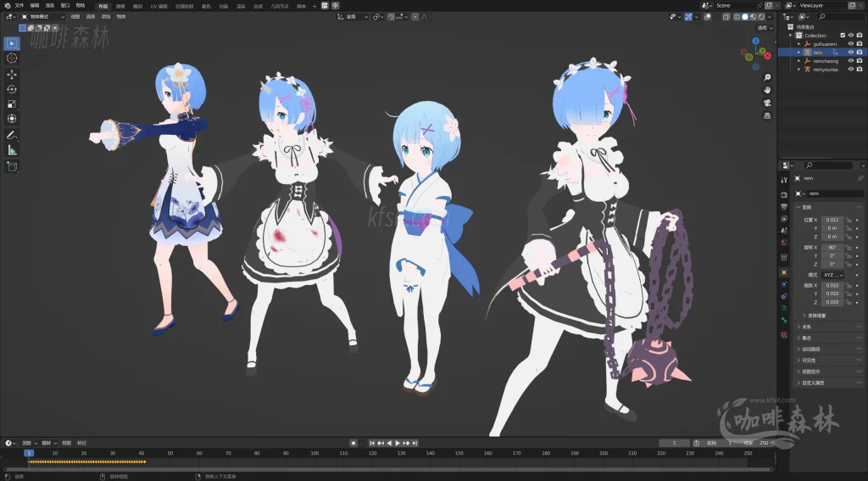Click the pan view hand icon
This screenshot has width=868, height=481.
pyautogui.click(x=766, y=90)
